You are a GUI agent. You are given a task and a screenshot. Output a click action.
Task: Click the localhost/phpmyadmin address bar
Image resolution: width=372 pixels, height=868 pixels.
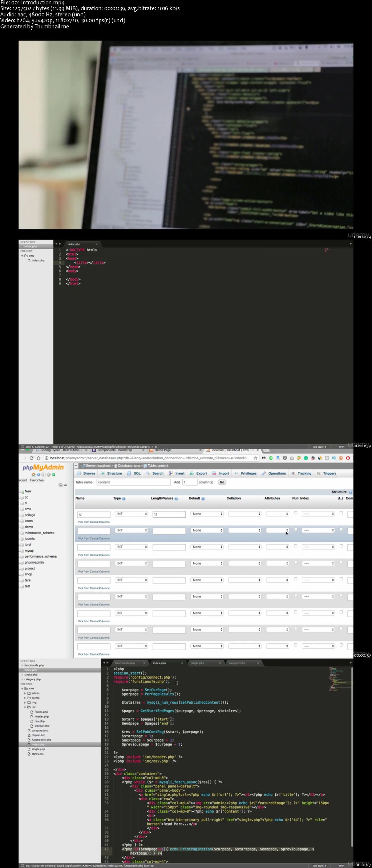tap(151, 458)
